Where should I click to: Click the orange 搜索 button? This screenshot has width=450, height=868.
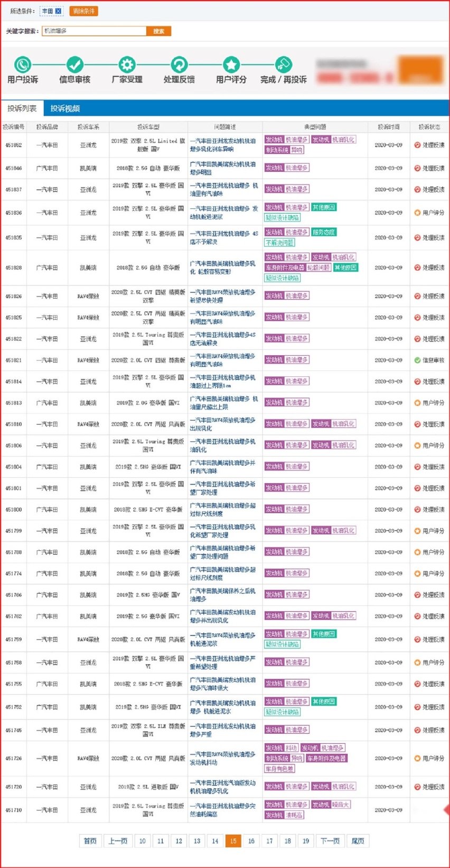(x=158, y=31)
